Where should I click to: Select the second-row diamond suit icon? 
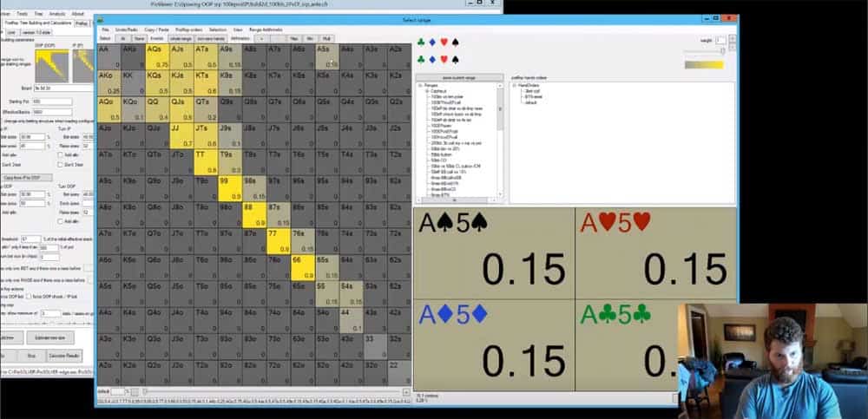point(432,59)
